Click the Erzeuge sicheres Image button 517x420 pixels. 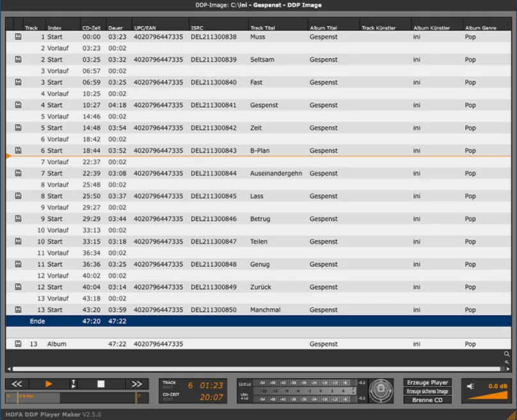click(427, 391)
